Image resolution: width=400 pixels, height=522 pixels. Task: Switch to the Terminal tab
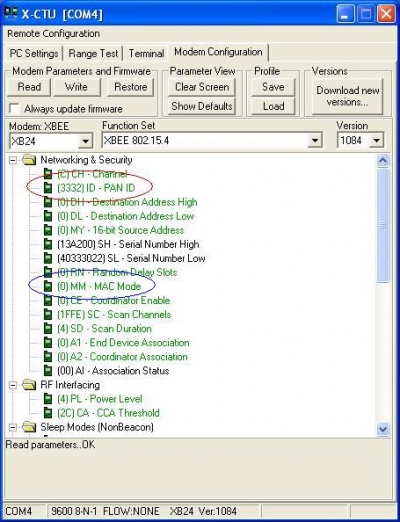(146, 54)
